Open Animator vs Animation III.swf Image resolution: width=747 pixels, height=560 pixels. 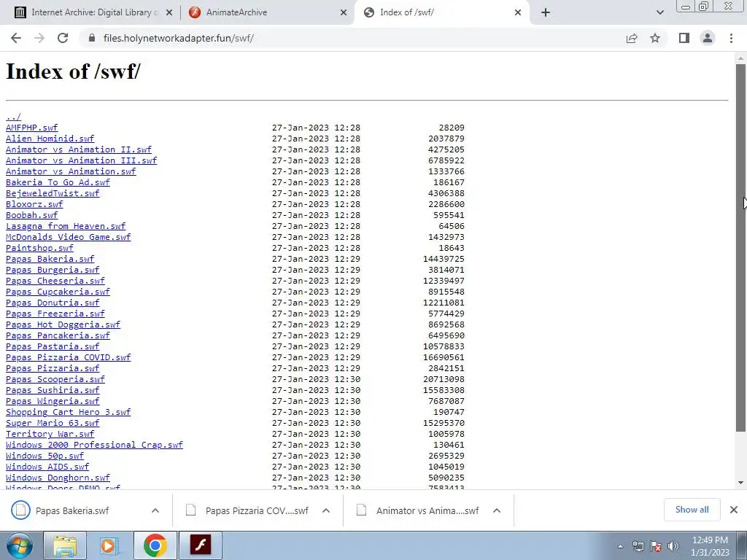point(81,160)
